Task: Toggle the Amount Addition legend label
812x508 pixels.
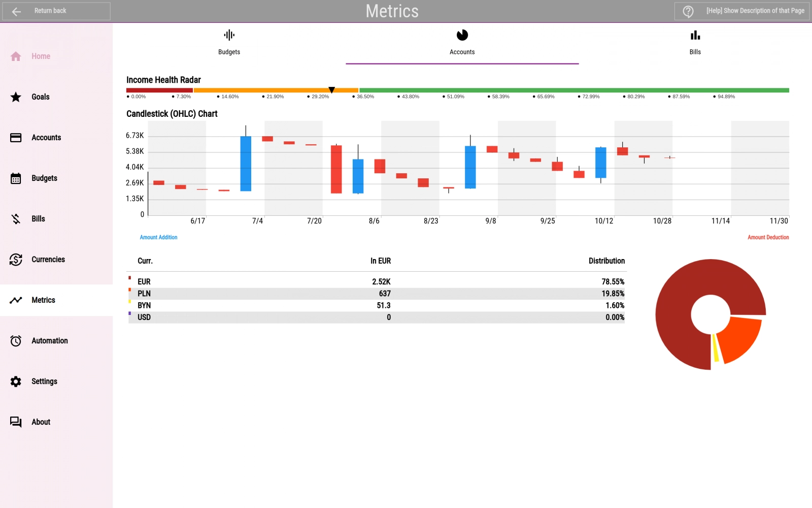Action: coord(158,237)
